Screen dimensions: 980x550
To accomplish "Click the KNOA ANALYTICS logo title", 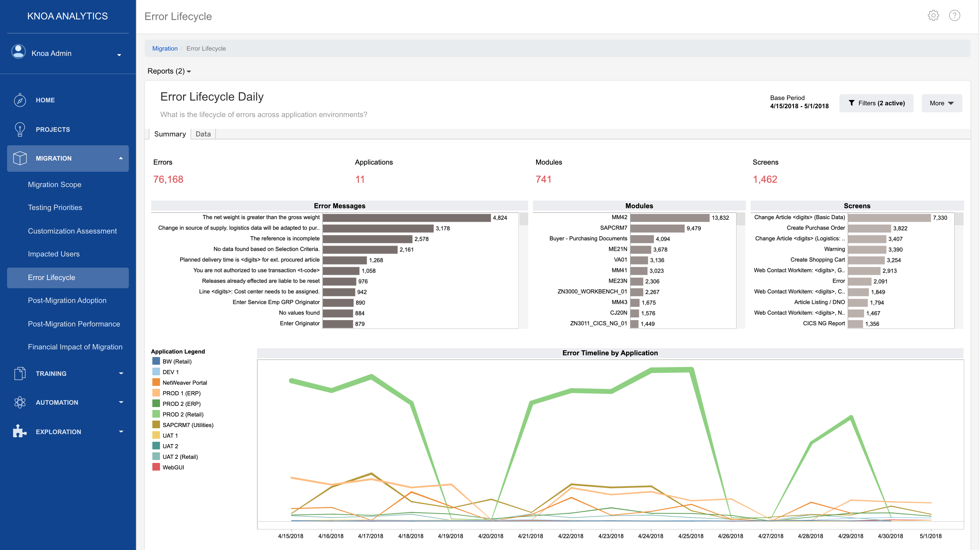I will click(67, 16).
